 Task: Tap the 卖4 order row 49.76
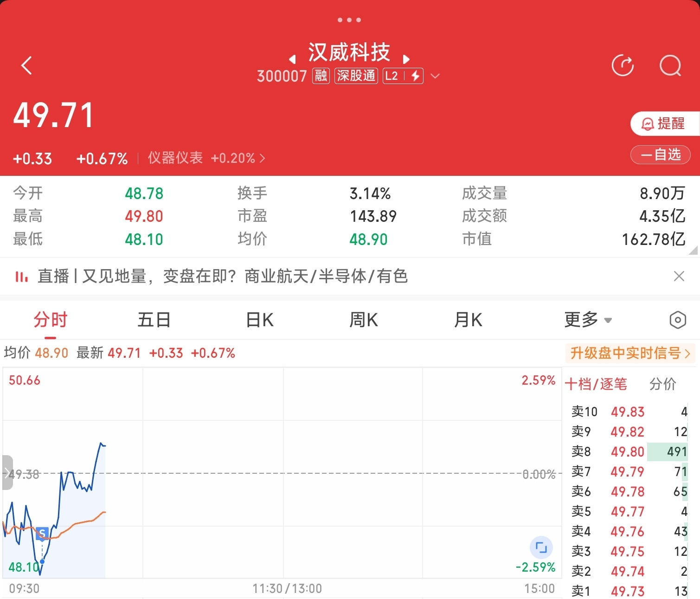[629, 531]
